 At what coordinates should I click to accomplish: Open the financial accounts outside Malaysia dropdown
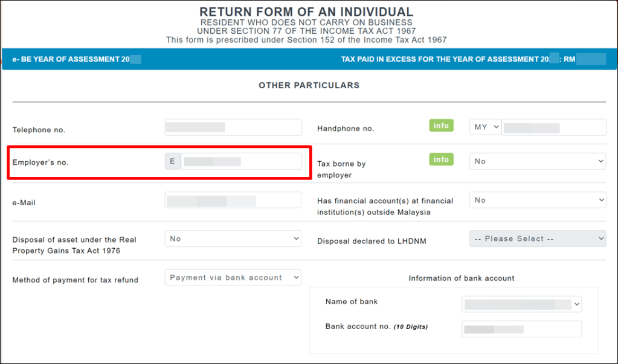click(x=538, y=200)
